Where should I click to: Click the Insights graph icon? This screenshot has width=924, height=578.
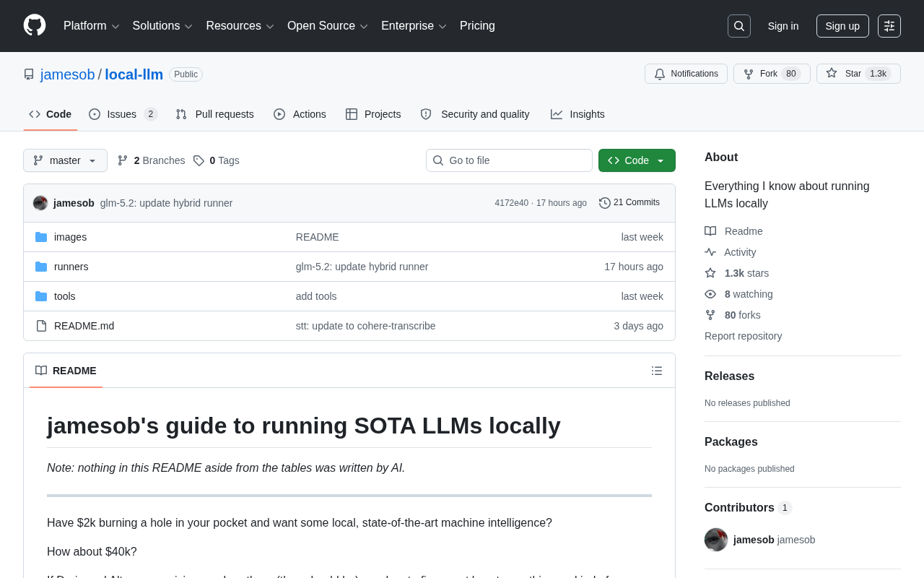[557, 114]
